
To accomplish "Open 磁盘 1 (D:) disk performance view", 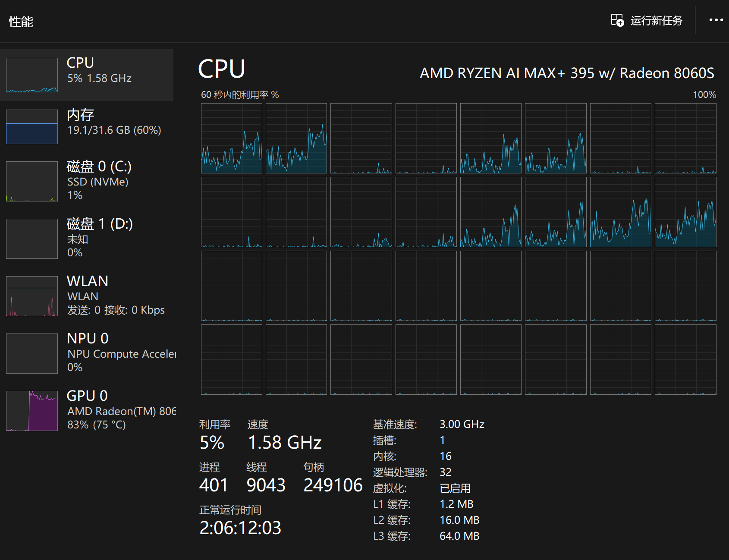I will pos(87,239).
